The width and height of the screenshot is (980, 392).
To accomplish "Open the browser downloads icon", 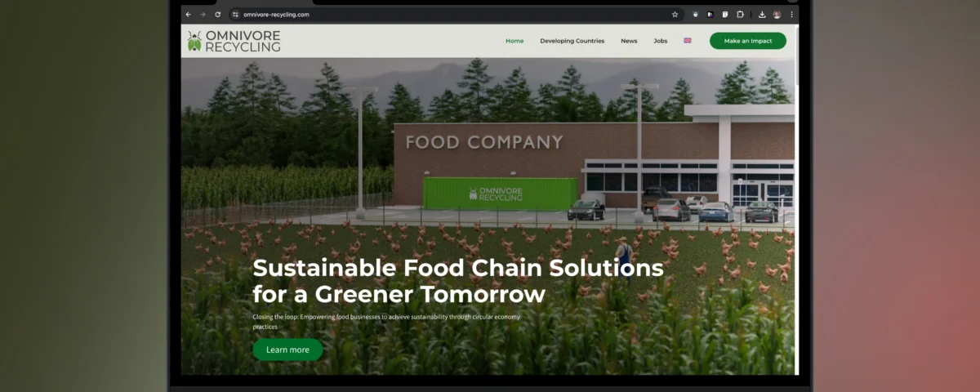I will (762, 14).
